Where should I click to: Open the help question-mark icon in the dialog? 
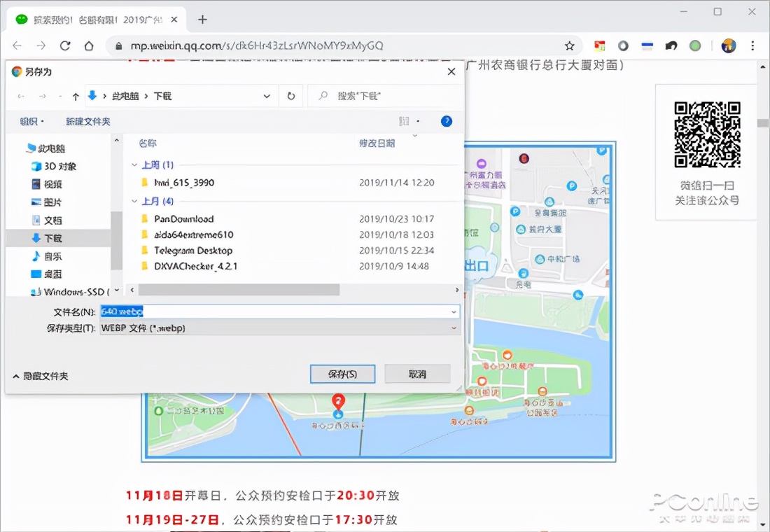point(446,121)
